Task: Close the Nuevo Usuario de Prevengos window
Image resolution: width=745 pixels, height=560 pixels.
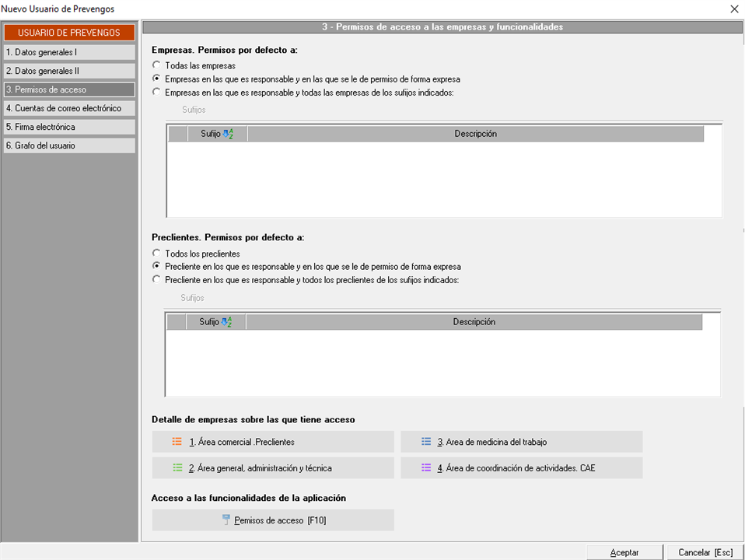Action: pyautogui.click(x=734, y=9)
